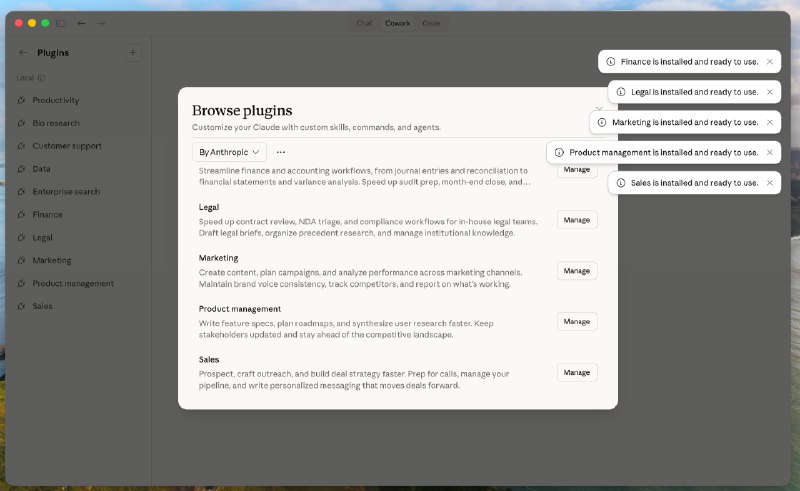Screen dimensions: 800x491
Task: Select Bio research in the sidebar
Action: (56, 123)
